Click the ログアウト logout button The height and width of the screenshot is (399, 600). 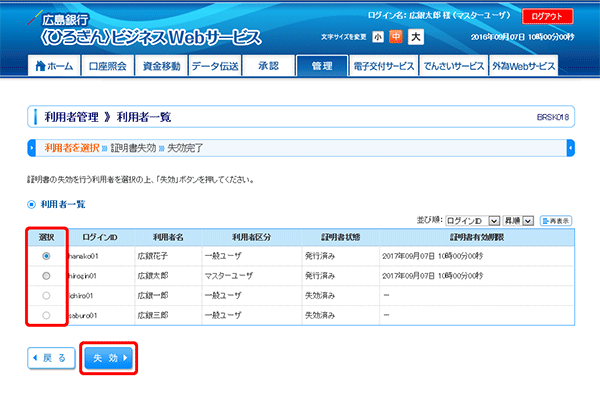tap(548, 16)
